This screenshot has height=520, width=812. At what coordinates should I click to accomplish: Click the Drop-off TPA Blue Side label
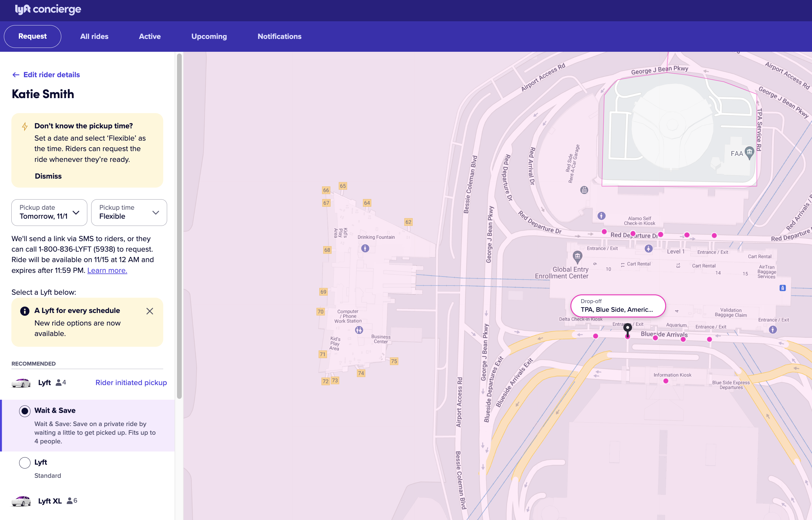618,306
